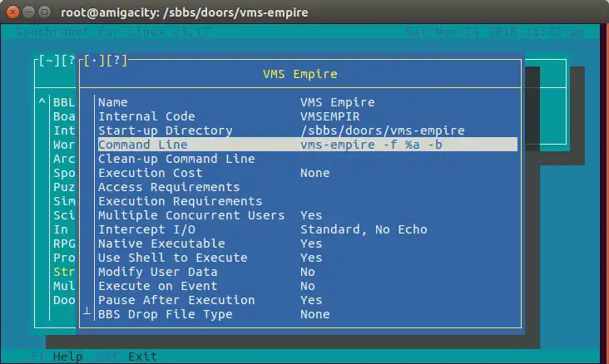Maximize the terminal window

pyautogui.click(x=46, y=11)
